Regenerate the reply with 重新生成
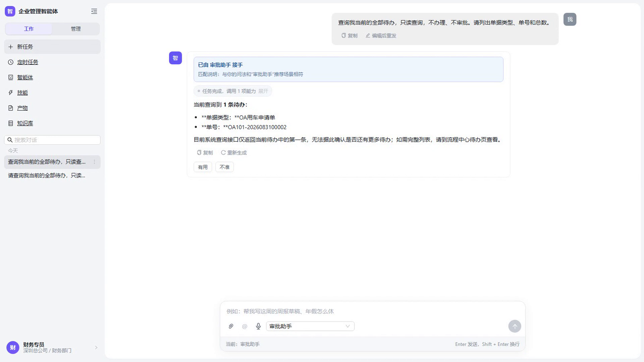644x362 pixels. click(234, 153)
